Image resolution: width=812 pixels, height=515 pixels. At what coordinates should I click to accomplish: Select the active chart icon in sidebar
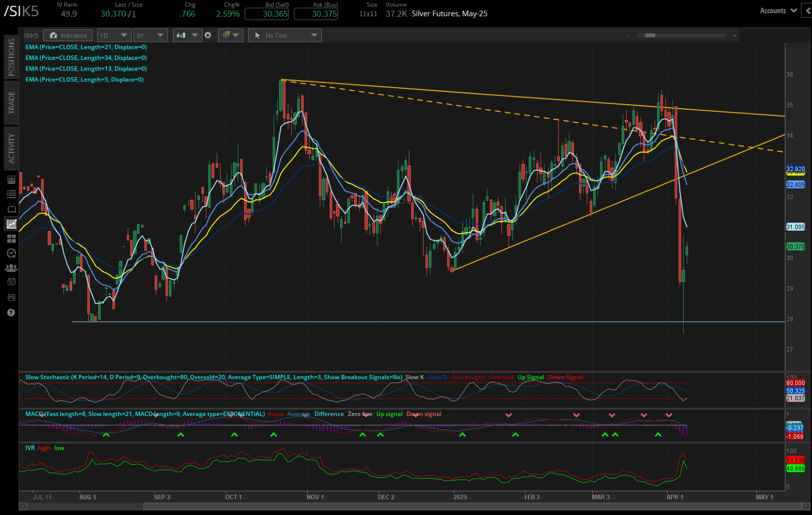coord(11,223)
